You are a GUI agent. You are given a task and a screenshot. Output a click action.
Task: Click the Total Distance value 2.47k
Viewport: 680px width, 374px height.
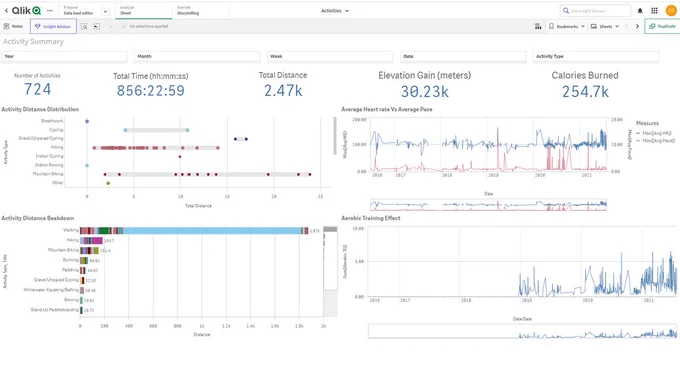[x=283, y=90]
